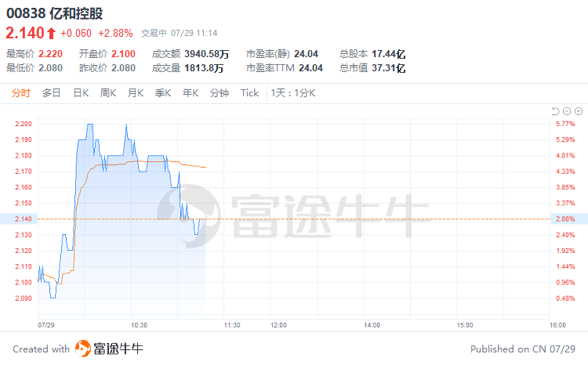
Task: Click the 2.140 current price line label
Action: pos(23,219)
